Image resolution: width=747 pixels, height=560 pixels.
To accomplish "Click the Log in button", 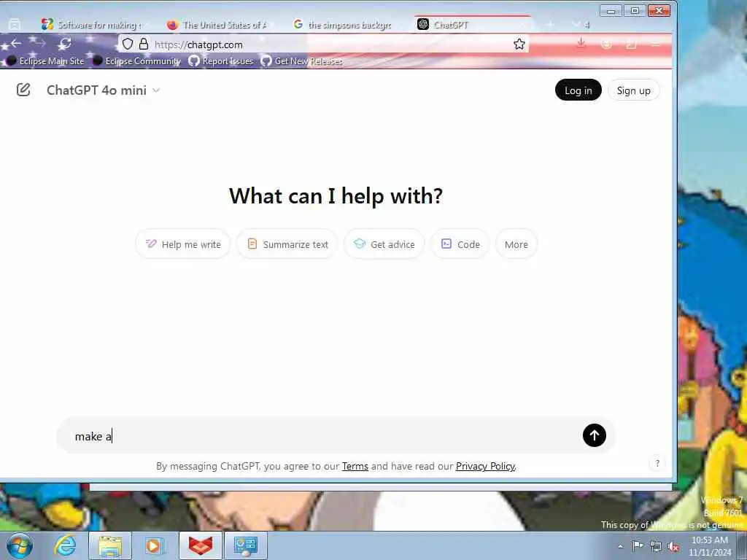I will 578,90.
